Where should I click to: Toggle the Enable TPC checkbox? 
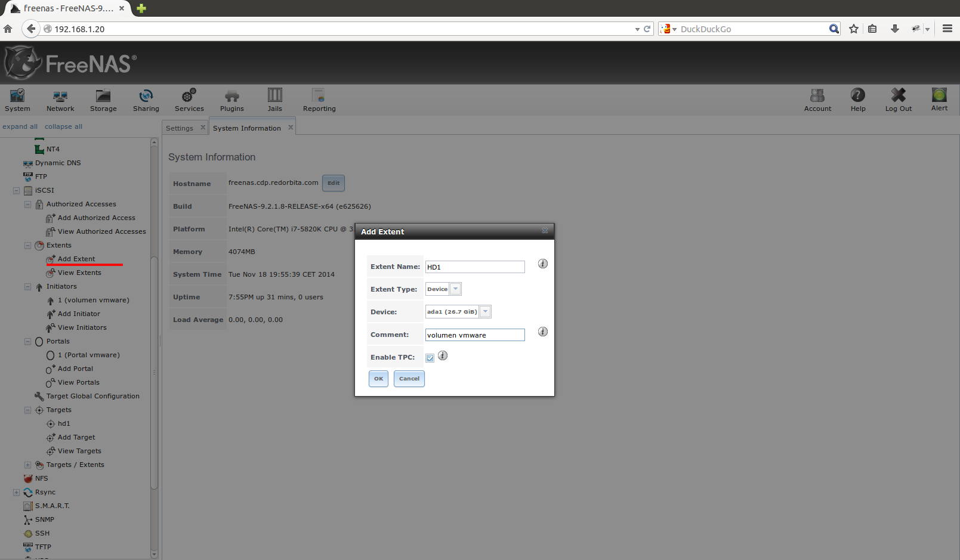tap(430, 358)
